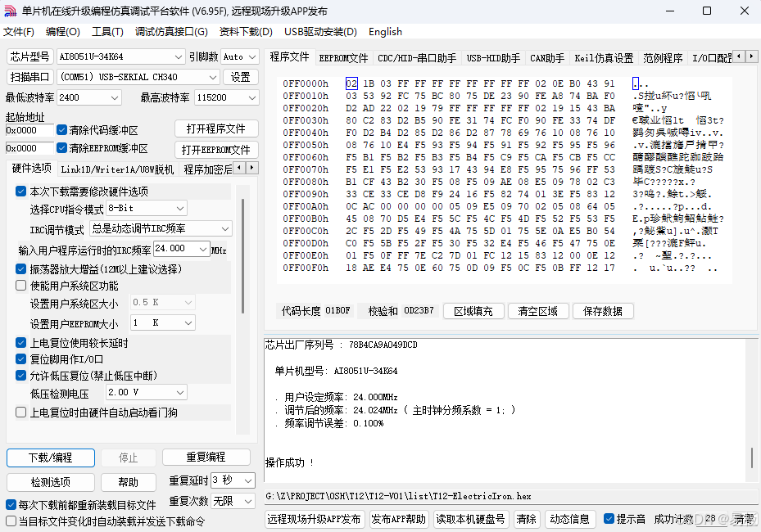Open low voltage detection 2.00 V dropdown
This screenshot has height=532, width=761.
[x=146, y=392]
